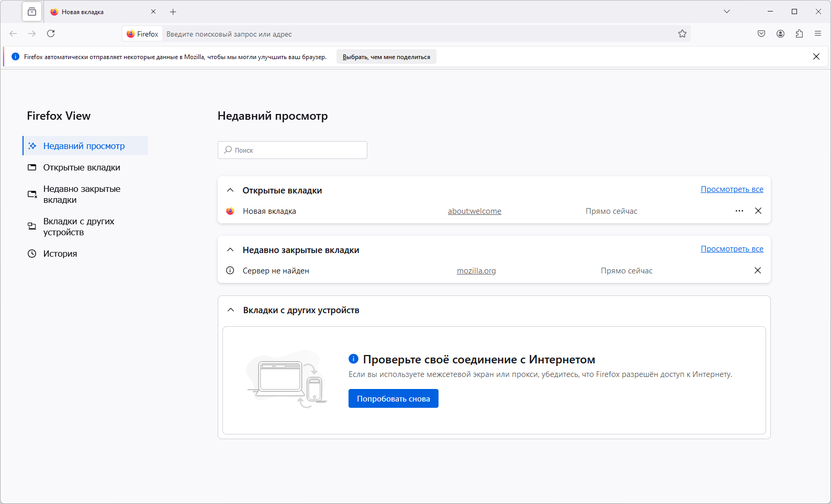Click the clock icon beside История
This screenshot has height=504, width=831.
32,254
